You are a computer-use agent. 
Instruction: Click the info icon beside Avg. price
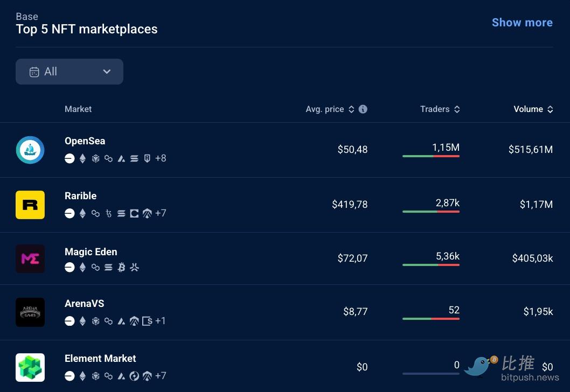coord(363,109)
